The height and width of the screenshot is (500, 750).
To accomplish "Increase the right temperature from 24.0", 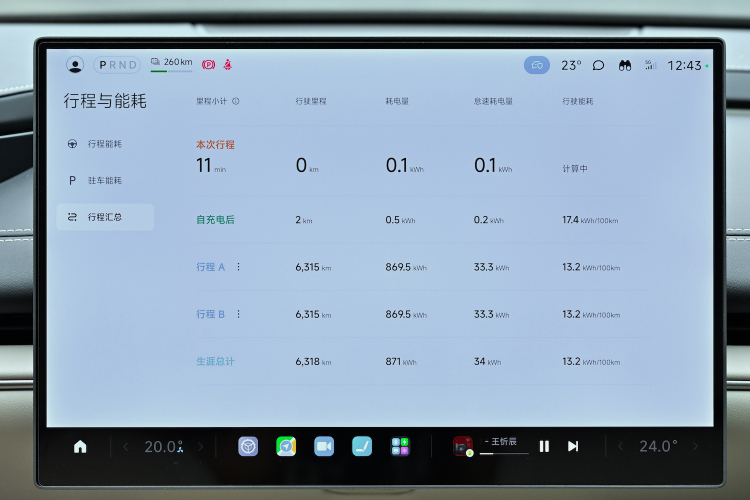I will tap(695, 446).
